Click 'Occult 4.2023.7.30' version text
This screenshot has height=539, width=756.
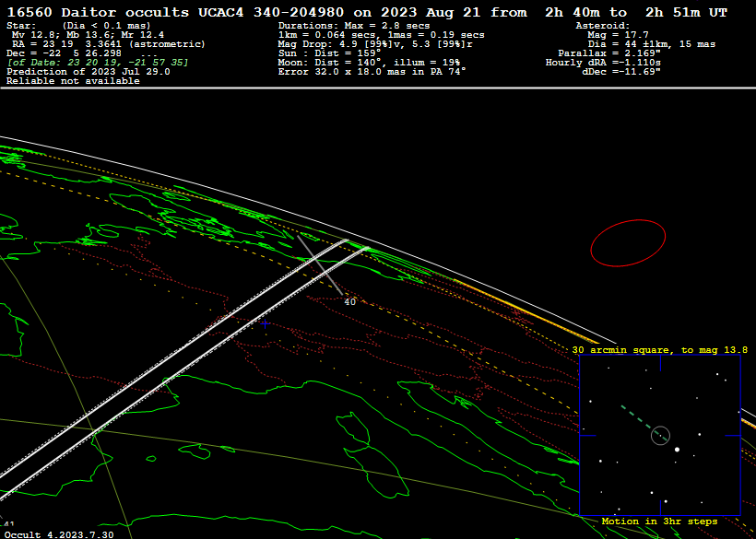(59, 534)
